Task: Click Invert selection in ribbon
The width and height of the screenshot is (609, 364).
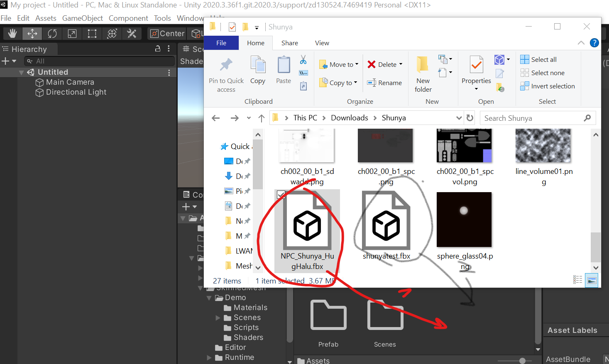Action: [548, 86]
